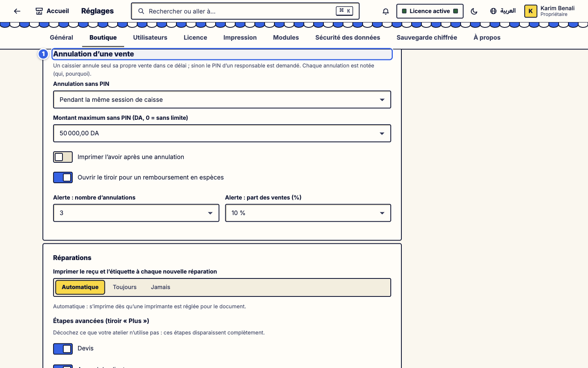Image resolution: width=588 pixels, height=368 pixels.
Task: Open the Impression tab
Action: [240, 38]
